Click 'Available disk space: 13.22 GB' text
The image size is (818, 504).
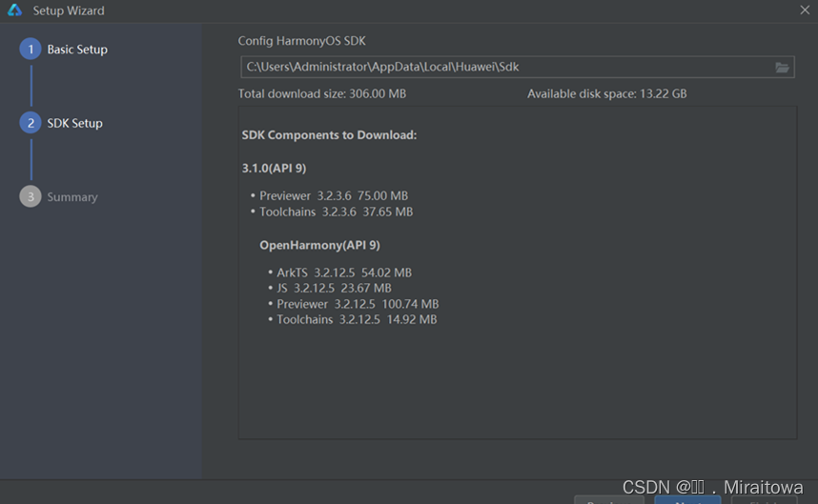(x=606, y=93)
